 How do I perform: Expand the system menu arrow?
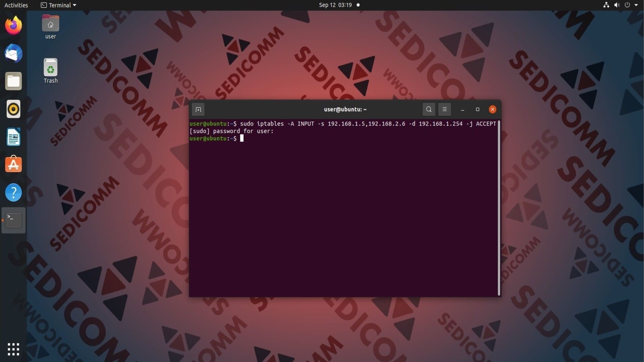click(636, 5)
